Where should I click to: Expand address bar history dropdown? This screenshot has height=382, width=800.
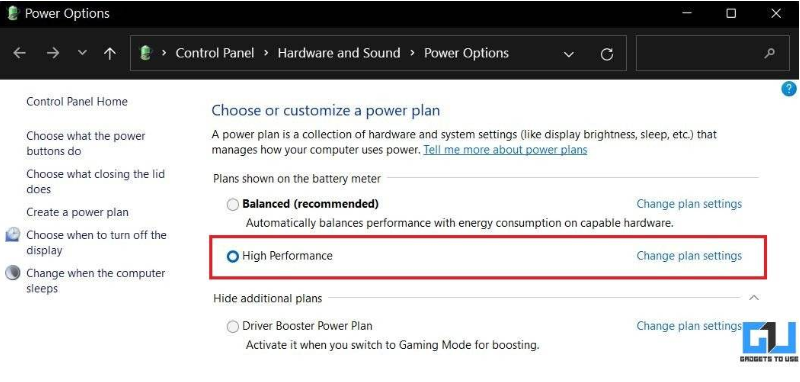tap(569, 54)
